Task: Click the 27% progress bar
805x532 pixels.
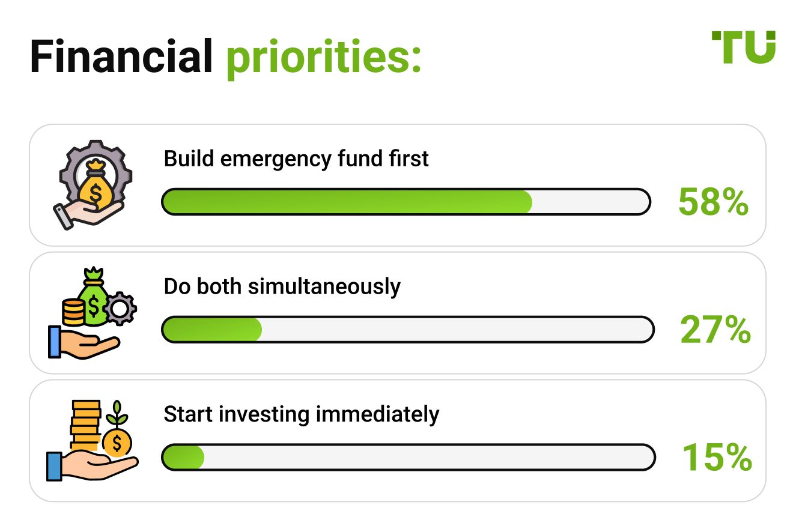Action: point(408,330)
